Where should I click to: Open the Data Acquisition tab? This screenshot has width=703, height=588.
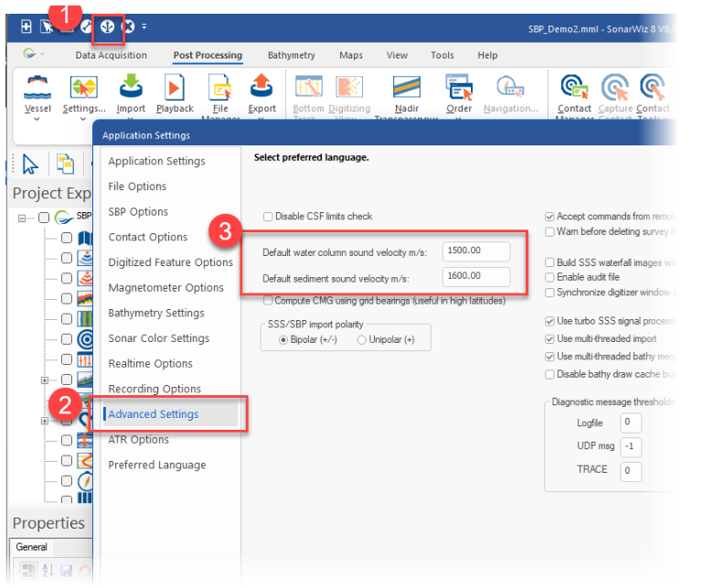pyautogui.click(x=111, y=56)
